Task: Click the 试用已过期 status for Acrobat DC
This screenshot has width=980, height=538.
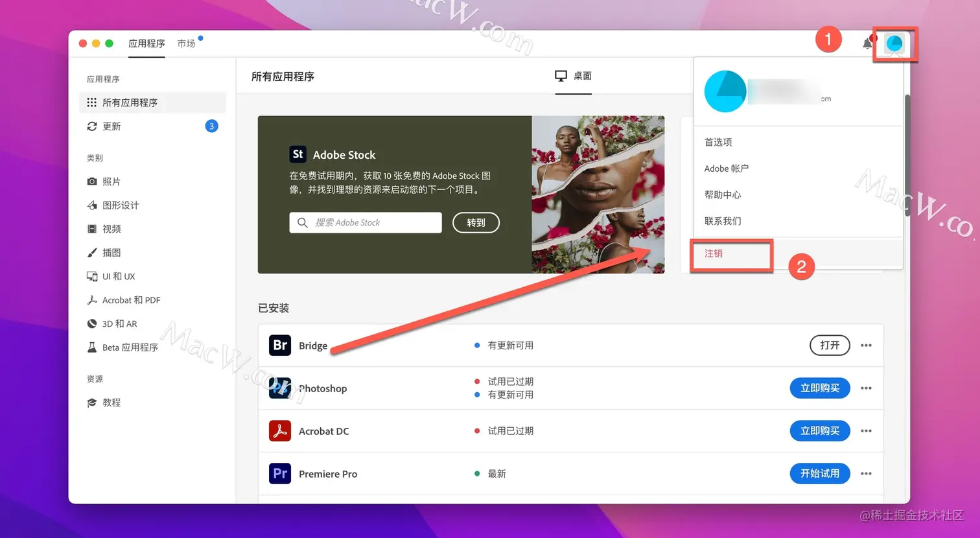Action: click(511, 431)
